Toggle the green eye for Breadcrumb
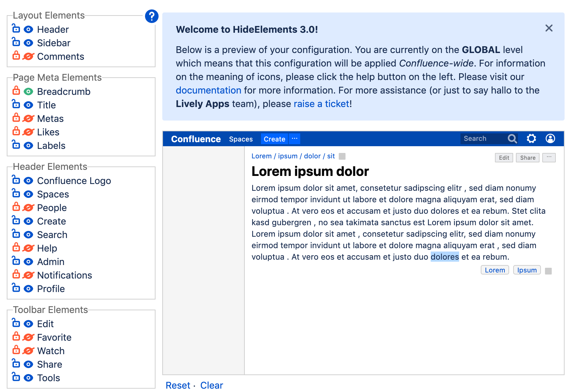Viewport: 571px width, 392px height. click(28, 92)
